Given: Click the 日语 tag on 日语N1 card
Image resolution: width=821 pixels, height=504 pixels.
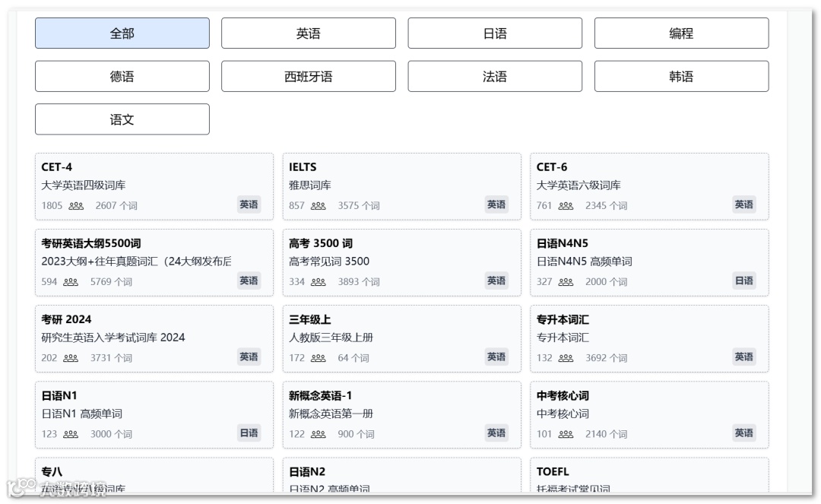Looking at the screenshot, I should [x=249, y=433].
